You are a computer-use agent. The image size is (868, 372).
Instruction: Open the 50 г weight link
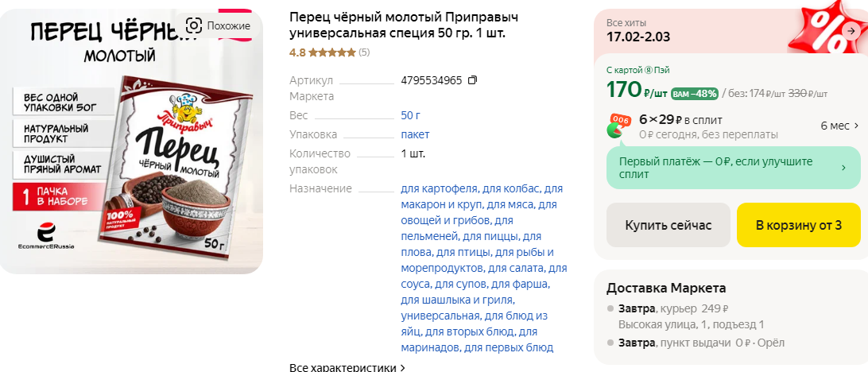pyautogui.click(x=410, y=116)
